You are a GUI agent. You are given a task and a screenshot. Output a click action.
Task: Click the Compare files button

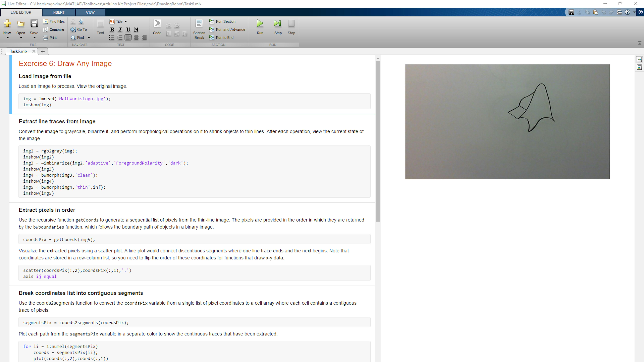53,29
